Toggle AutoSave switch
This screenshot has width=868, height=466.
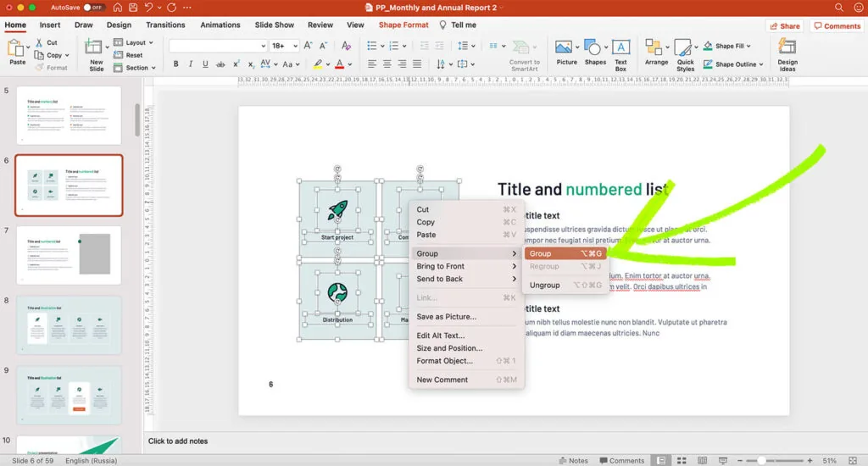(x=93, y=8)
